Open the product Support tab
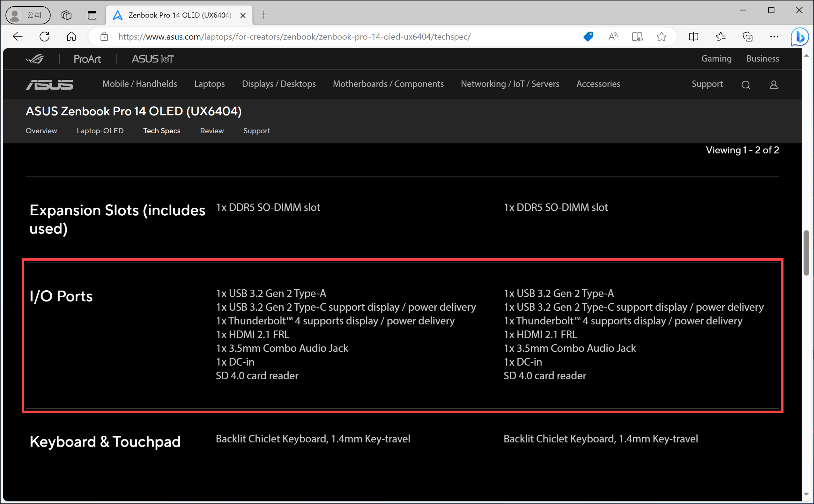Image resolution: width=814 pixels, height=504 pixels. pyautogui.click(x=257, y=131)
